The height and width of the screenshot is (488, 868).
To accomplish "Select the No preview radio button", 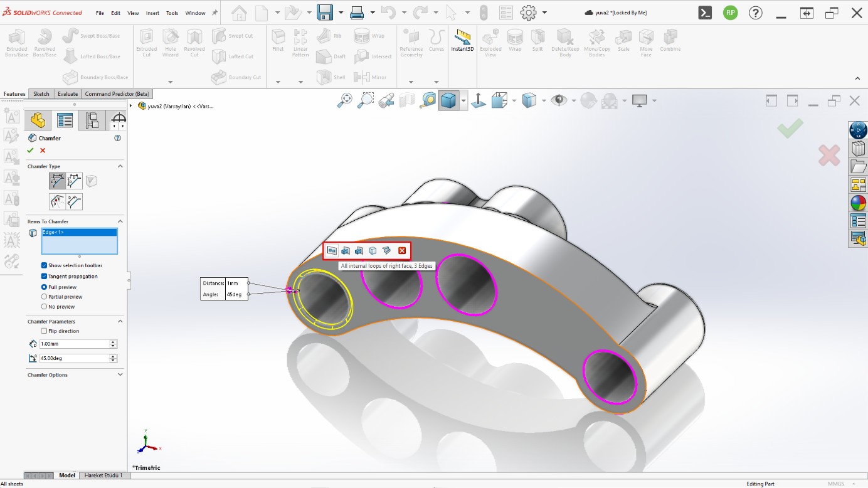I will click(x=44, y=307).
